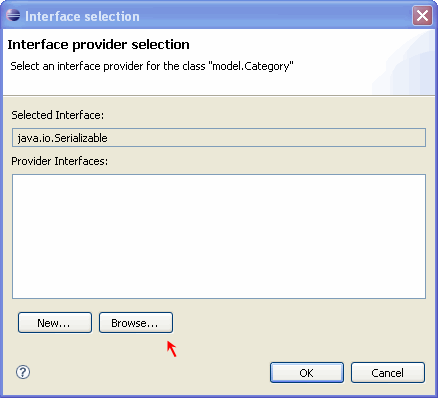Image resolution: width=438 pixels, height=398 pixels.
Task: Click the 'Interface selection' title bar text
Action: [82, 16]
